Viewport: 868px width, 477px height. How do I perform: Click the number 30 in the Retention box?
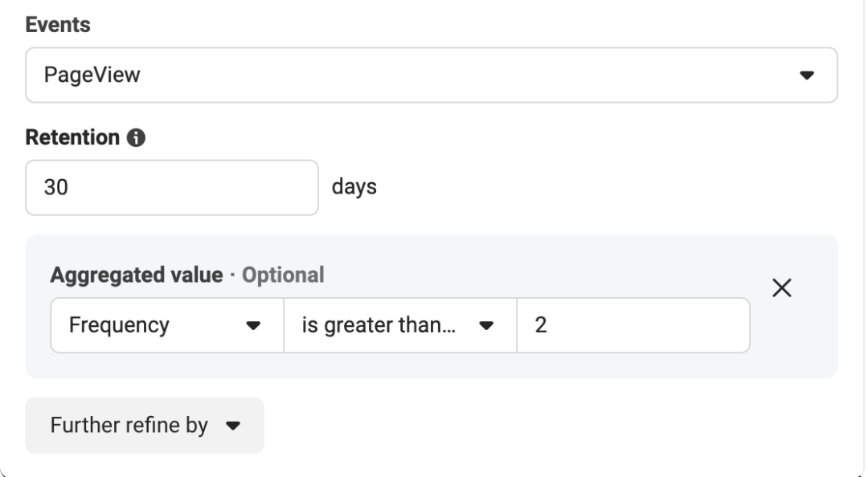[x=55, y=188]
